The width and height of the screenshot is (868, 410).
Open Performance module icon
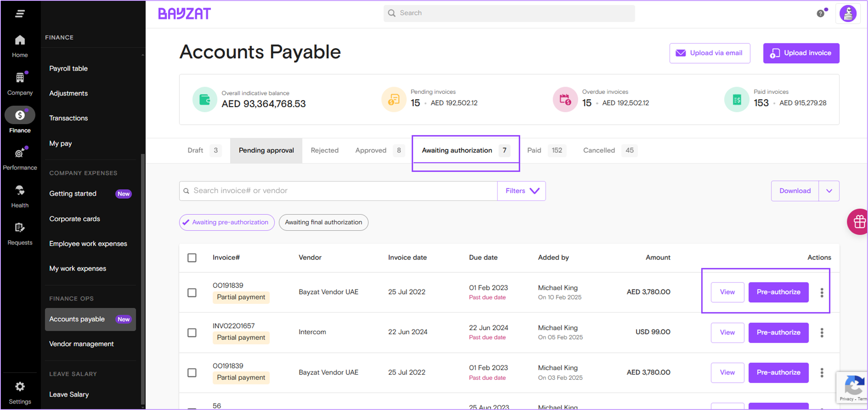tap(20, 158)
